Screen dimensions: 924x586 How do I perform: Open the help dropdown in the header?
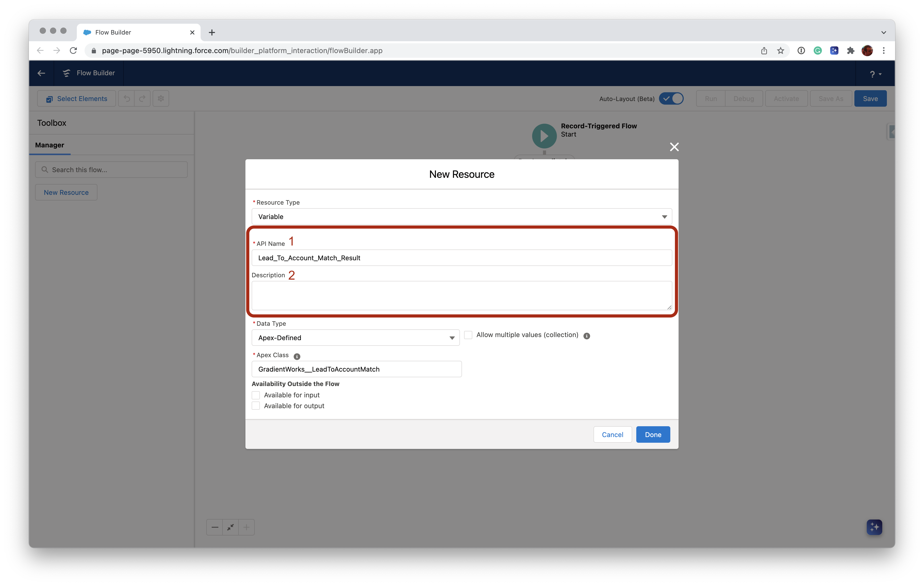(x=875, y=74)
